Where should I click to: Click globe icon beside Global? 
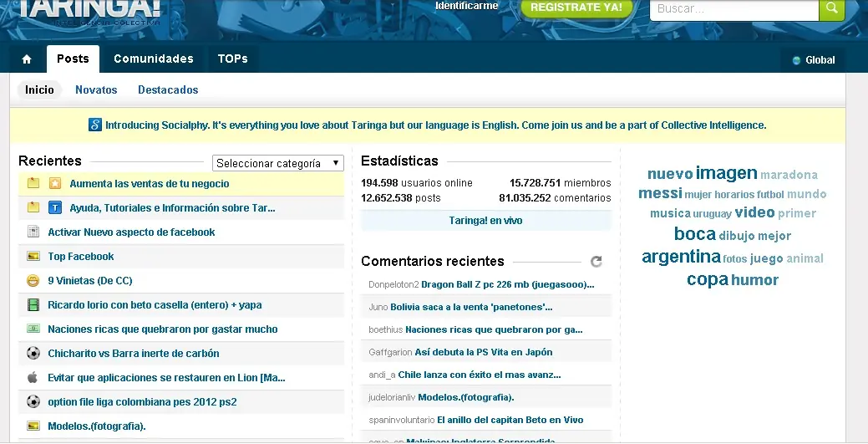point(797,60)
